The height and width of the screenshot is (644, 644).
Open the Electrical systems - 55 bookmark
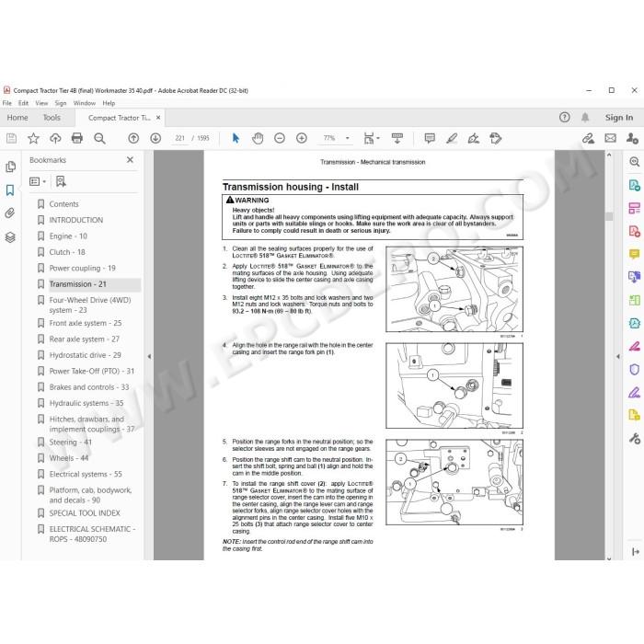[x=86, y=475]
